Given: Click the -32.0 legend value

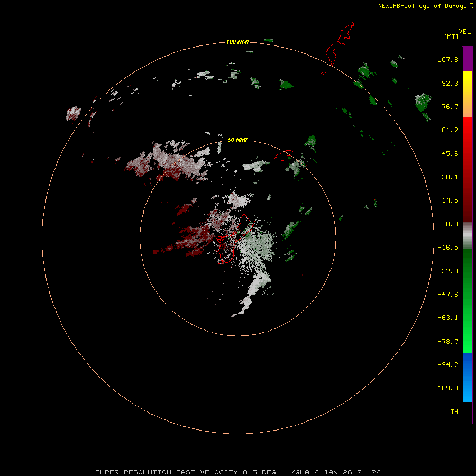Looking at the screenshot, I should tap(448, 271).
